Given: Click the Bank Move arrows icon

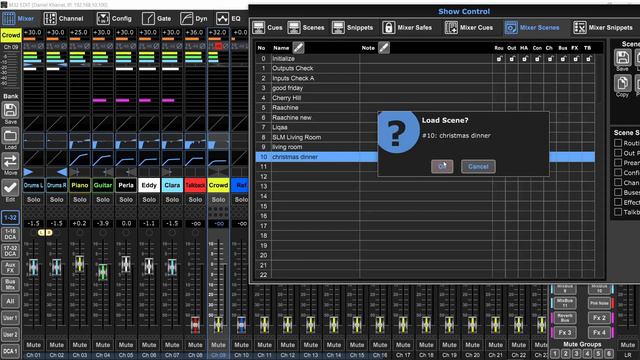Looking at the screenshot, I should point(10,161).
